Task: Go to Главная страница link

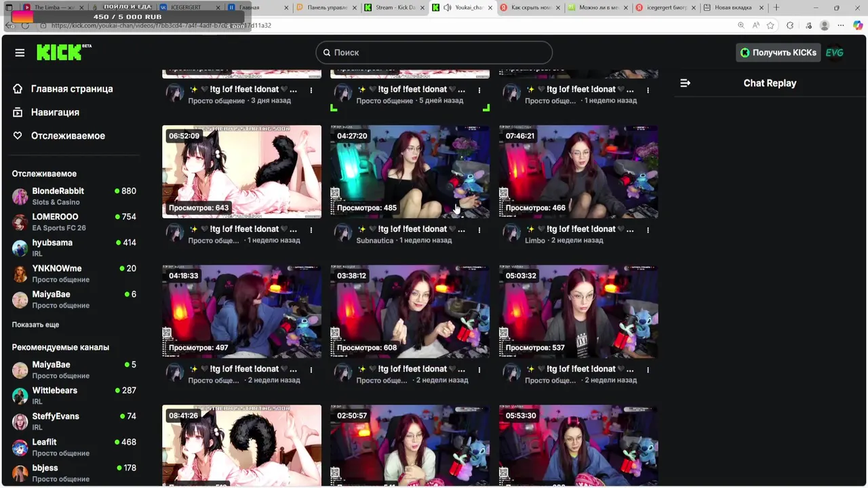Action: pyautogui.click(x=72, y=89)
